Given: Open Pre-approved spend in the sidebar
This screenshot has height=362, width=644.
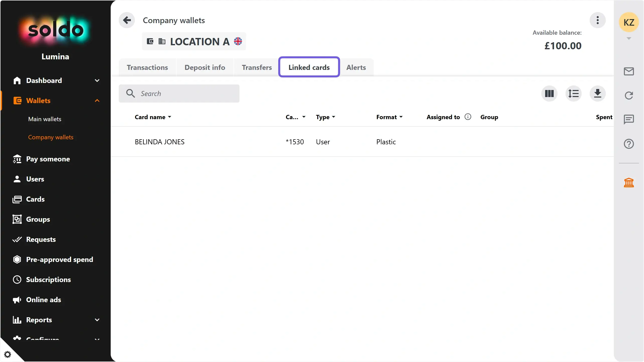Looking at the screenshot, I should [59, 259].
